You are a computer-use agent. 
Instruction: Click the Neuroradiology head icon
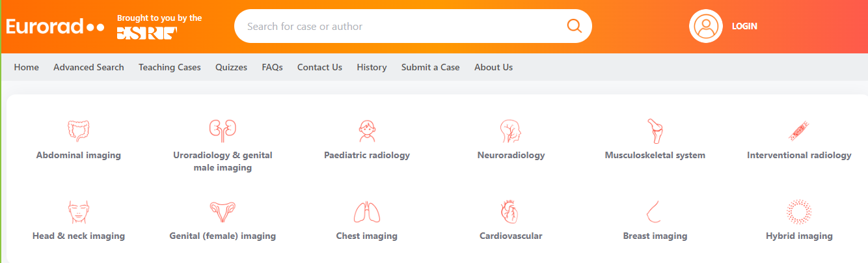click(511, 131)
